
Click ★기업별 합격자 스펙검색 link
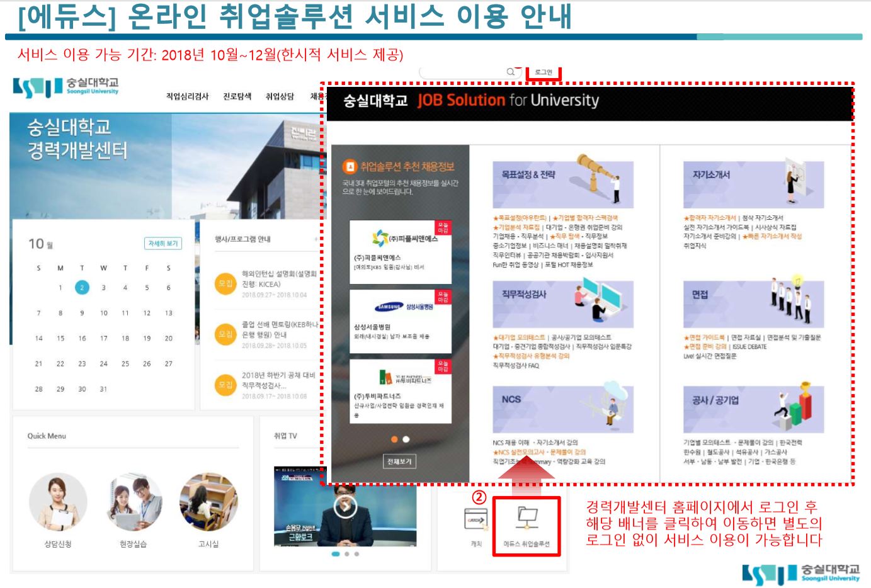(x=585, y=218)
